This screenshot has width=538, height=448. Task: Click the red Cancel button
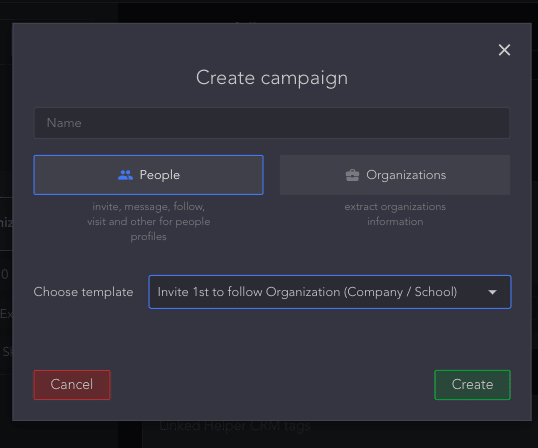tap(72, 385)
